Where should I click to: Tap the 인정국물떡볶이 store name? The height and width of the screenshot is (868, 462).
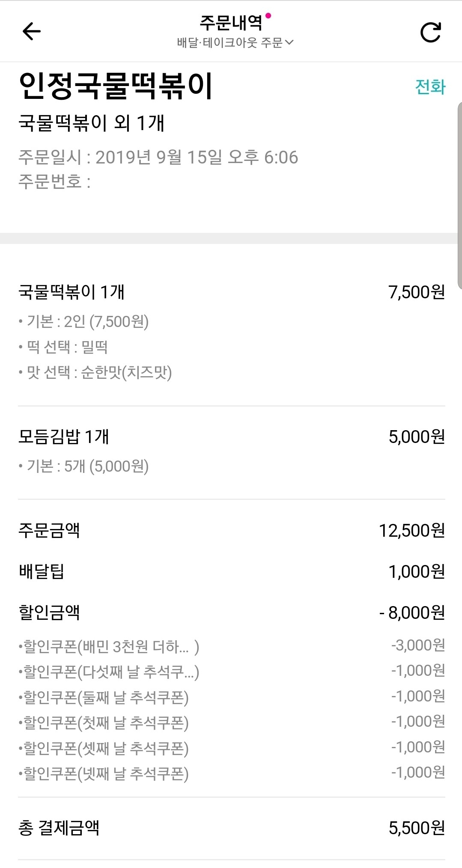[116, 86]
